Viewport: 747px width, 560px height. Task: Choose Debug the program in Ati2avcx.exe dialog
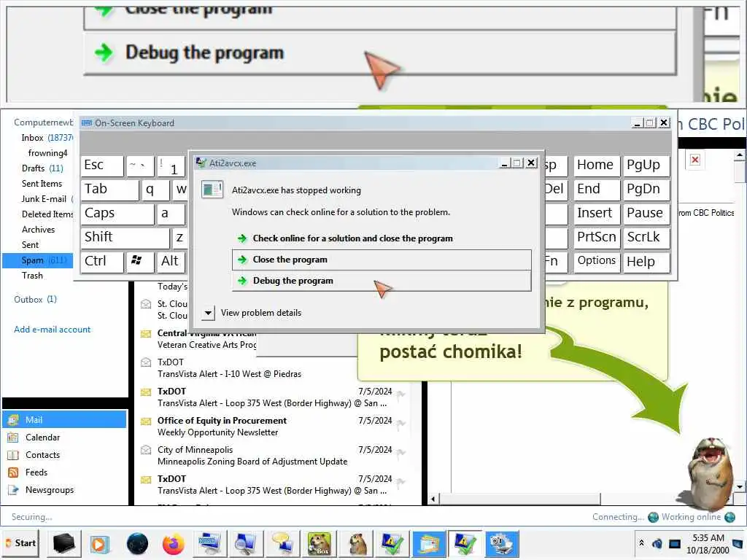coord(381,281)
